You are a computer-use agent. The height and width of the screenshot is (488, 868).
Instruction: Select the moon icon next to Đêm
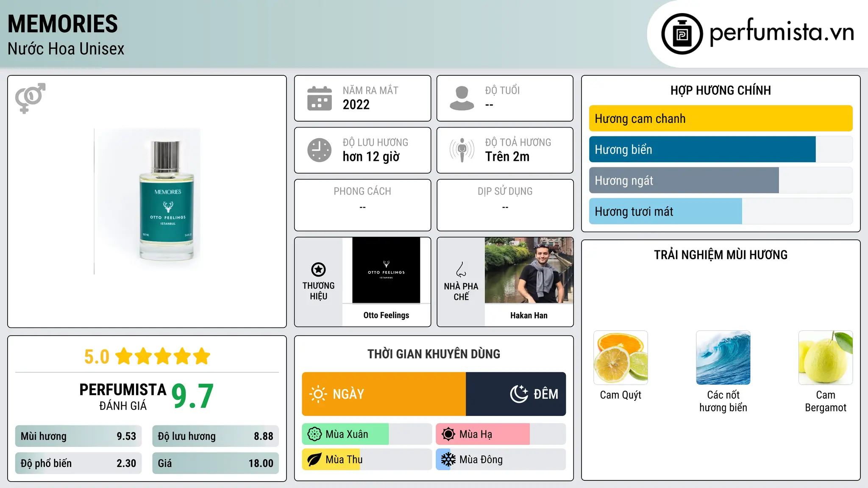pos(519,394)
